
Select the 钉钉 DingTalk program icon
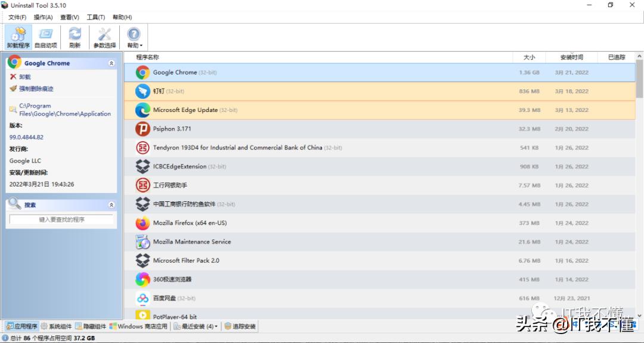tap(143, 91)
